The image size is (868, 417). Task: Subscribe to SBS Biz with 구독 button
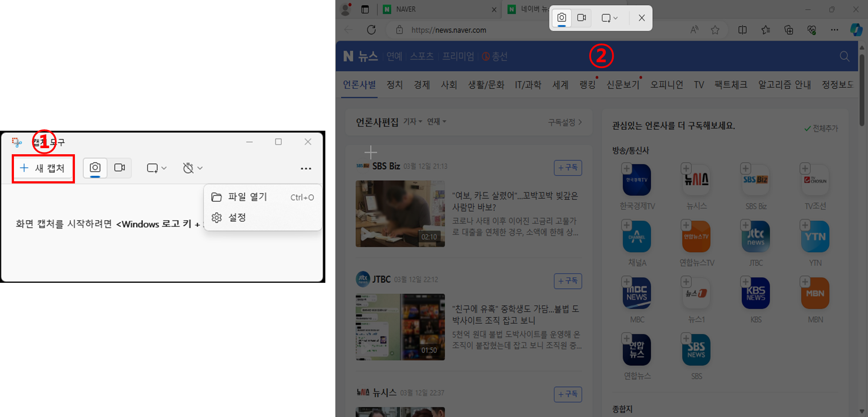click(x=568, y=168)
